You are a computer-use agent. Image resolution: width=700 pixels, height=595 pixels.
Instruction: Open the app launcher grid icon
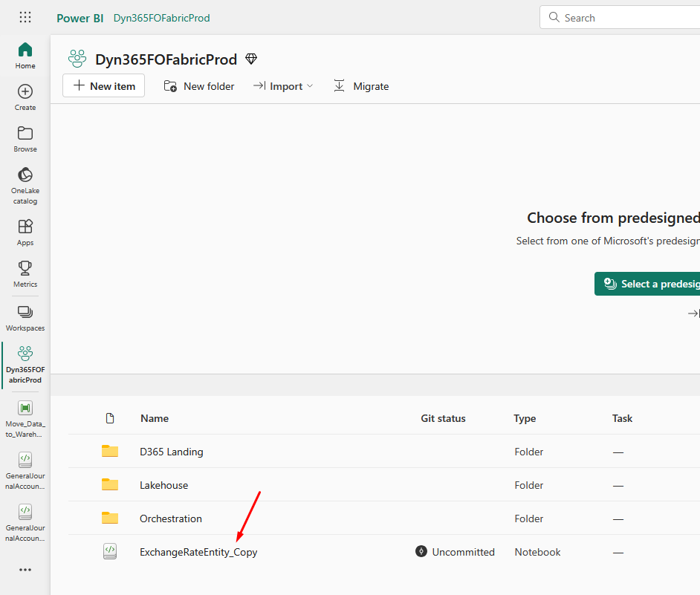25,17
